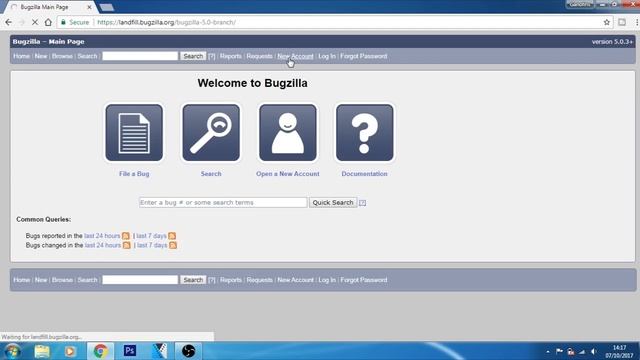Image resolution: width=640 pixels, height=360 pixels.
Task: Open the New Account person icon
Action: [x=288, y=133]
